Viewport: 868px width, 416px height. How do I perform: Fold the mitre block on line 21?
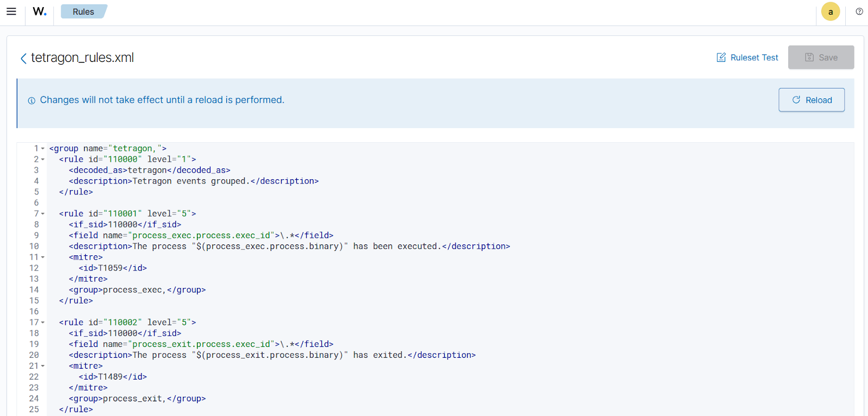(x=43, y=366)
